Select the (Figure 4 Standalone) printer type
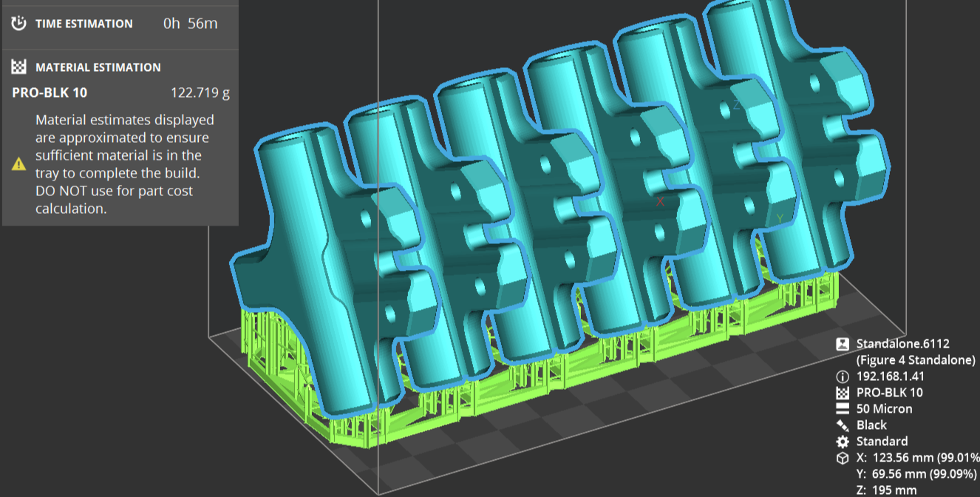 click(916, 360)
